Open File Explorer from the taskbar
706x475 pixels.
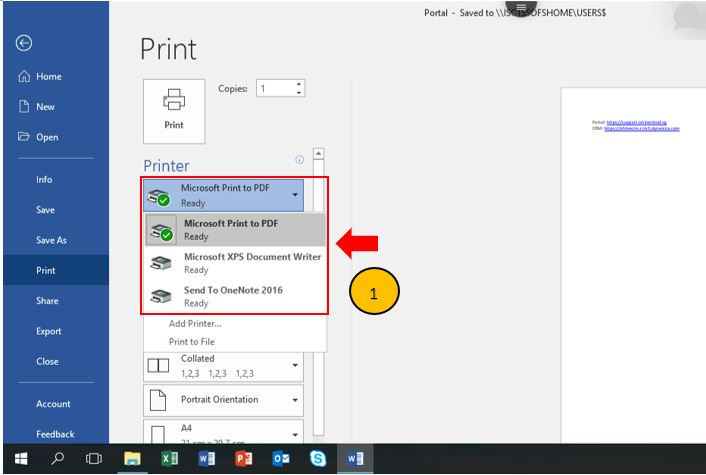click(x=132, y=459)
